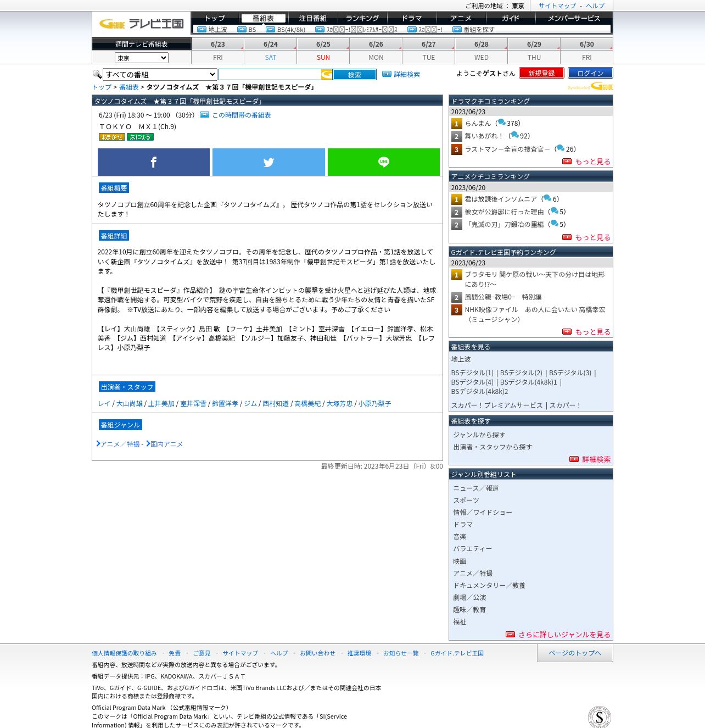
Task: Open the ニュース／報道 genre list entry
Action: click(475, 488)
